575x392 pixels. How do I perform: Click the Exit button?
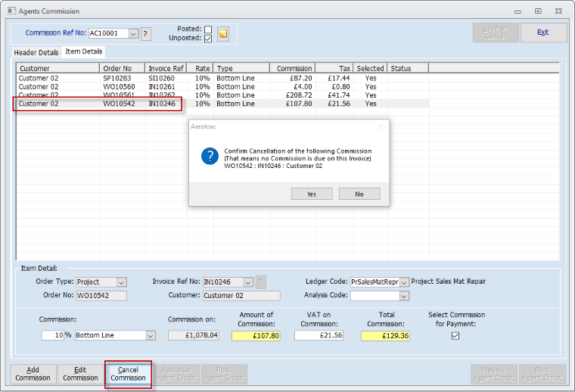(x=543, y=33)
